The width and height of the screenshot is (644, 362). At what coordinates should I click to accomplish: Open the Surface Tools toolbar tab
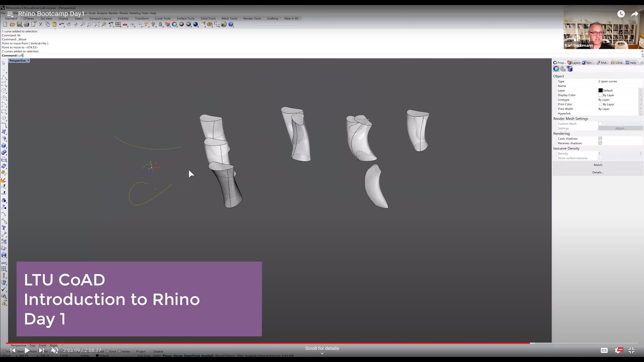186,19
